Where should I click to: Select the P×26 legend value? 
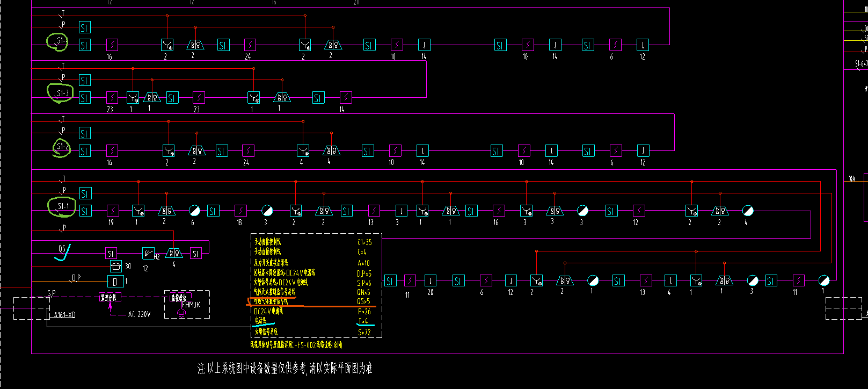pyautogui.click(x=364, y=312)
